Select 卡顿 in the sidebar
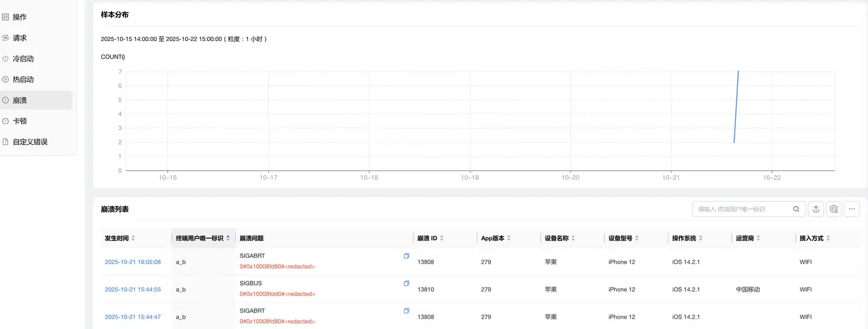 coord(19,121)
